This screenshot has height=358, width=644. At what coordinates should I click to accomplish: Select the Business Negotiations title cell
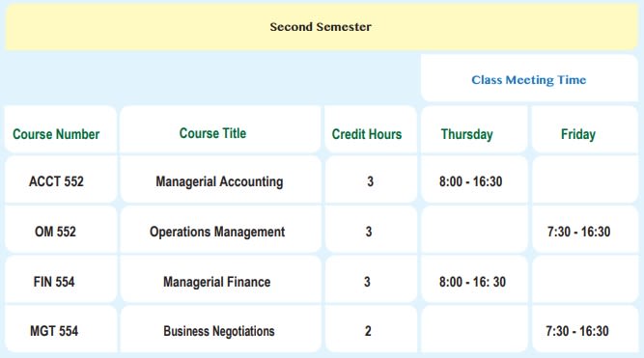[220, 329]
